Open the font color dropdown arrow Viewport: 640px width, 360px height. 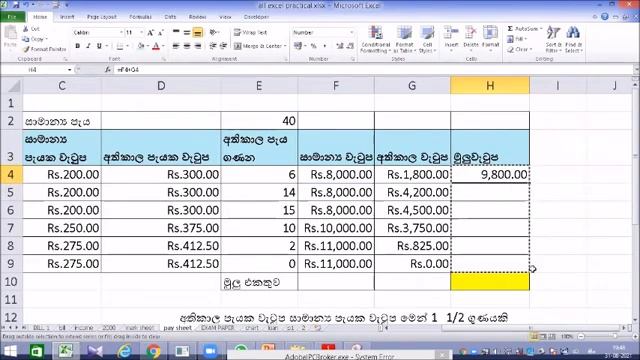pos(163,46)
